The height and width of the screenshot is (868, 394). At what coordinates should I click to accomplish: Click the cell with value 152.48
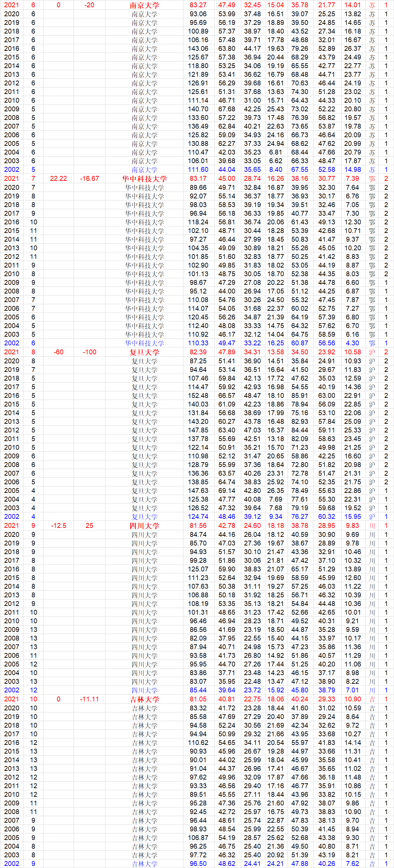click(198, 395)
